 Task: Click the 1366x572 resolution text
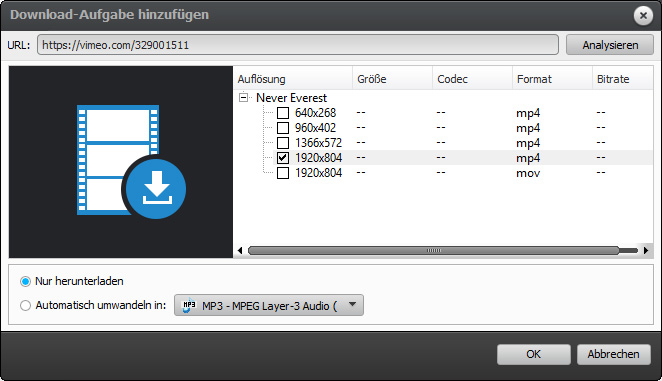pos(318,143)
